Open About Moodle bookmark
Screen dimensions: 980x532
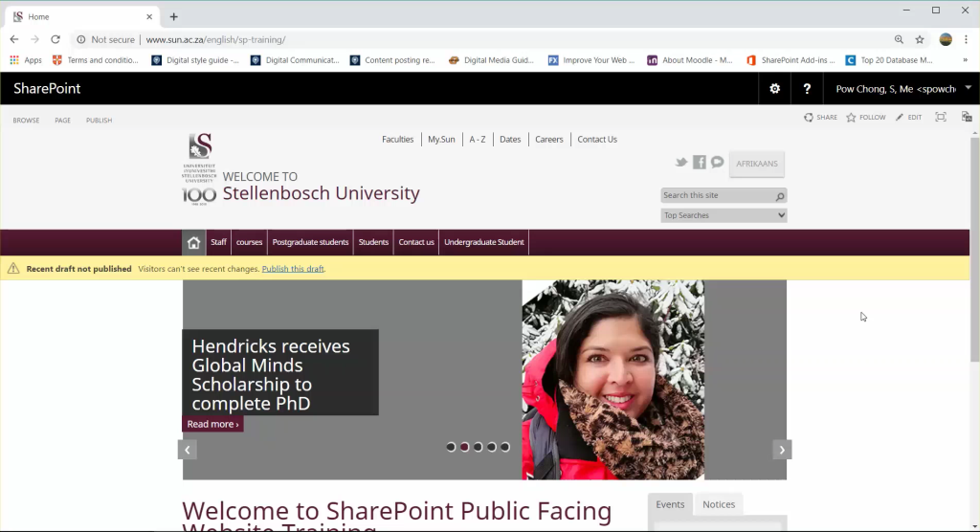(690, 60)
